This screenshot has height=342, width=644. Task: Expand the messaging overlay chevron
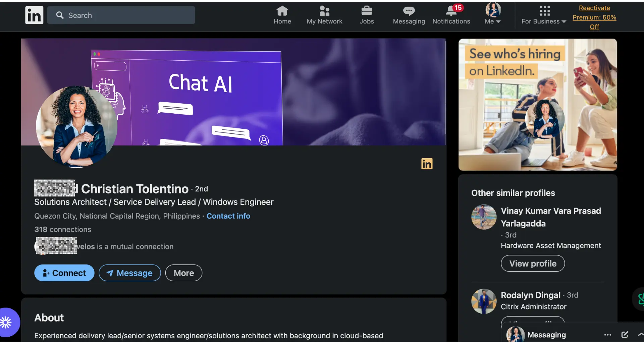tap(640, 334)
